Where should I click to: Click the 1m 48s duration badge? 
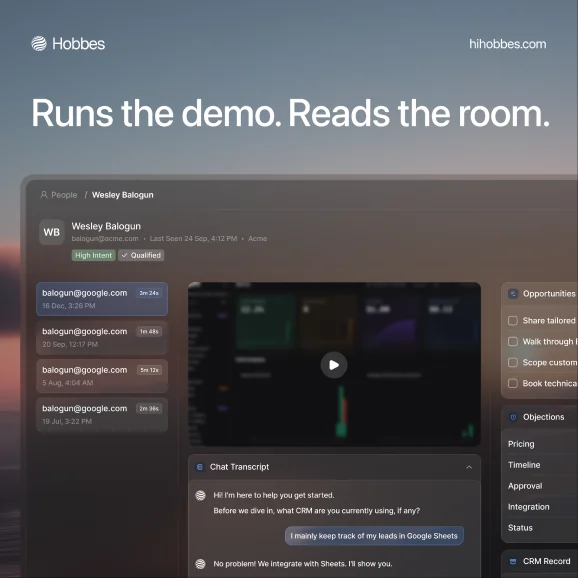point(149,331)
